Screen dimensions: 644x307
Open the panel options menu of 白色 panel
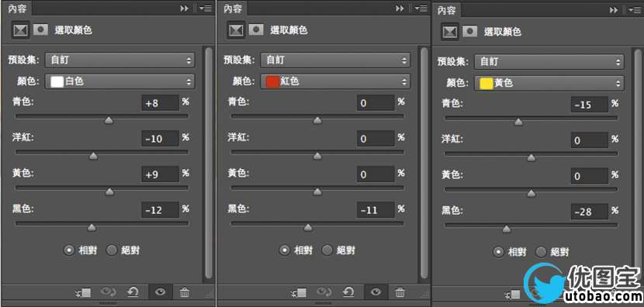206,9
